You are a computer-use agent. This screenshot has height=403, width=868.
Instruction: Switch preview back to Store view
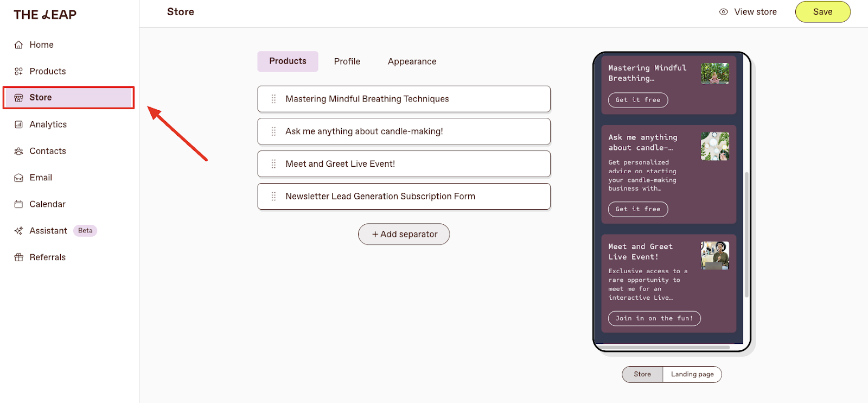(x=642, y=374)
